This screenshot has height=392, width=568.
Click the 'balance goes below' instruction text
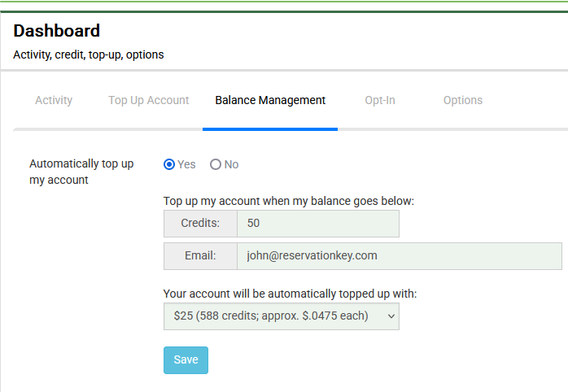(289, 201)
